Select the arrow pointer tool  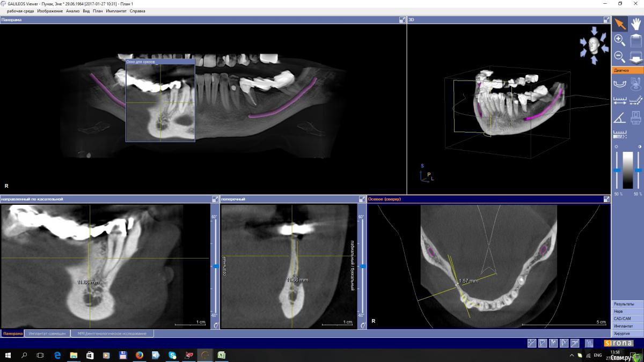620,24
